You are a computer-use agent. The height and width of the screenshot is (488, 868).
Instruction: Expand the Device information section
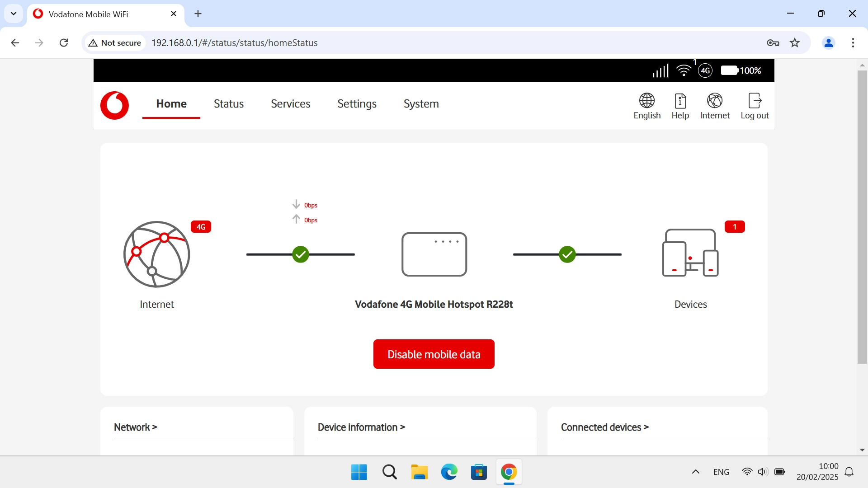361,427
